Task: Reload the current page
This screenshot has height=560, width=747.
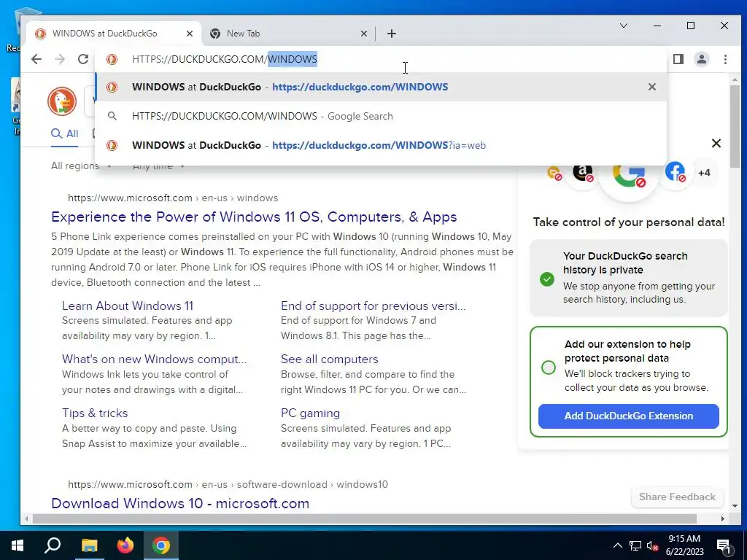Action: pos(83,59)
